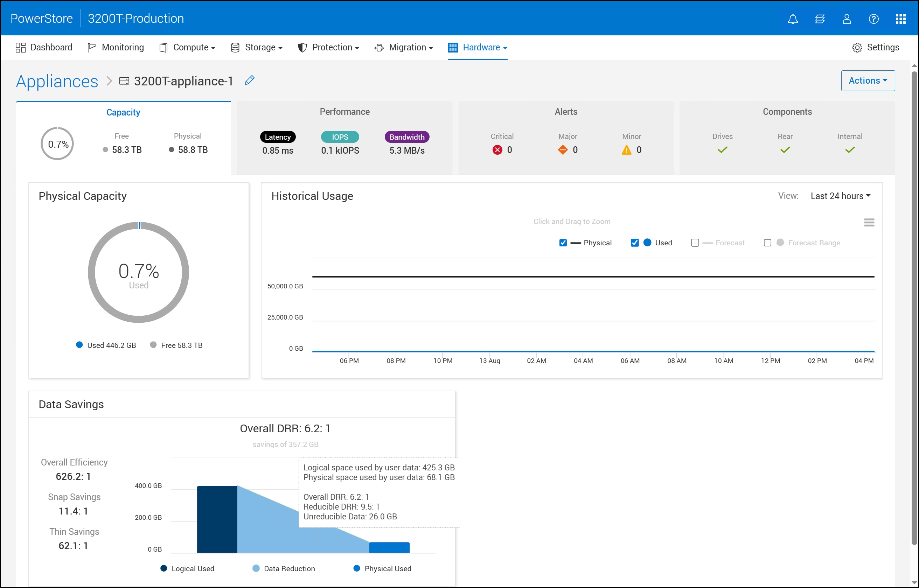
Task: Expand the Migration menu
Action: pos(404,47)
